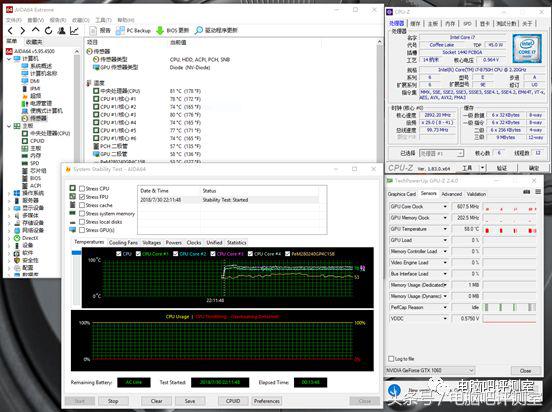Switch to the Voltages tab
This screenshot has width=552, height=412.
pos(152,242)
